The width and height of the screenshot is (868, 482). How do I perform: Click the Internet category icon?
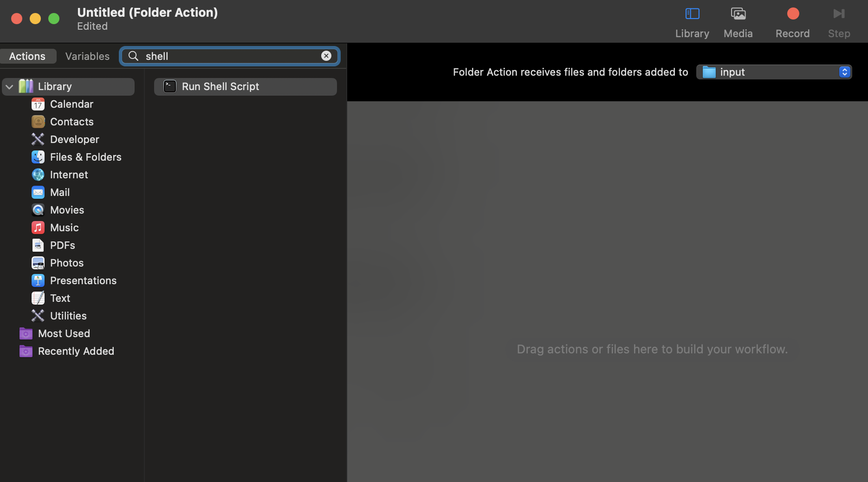[38, 175]
